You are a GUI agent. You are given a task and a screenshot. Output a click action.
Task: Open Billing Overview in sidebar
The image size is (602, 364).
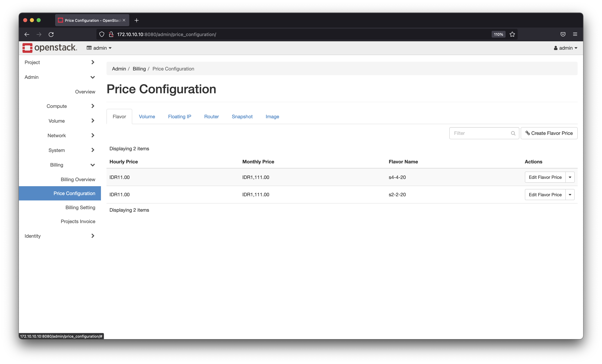[78, 179]
